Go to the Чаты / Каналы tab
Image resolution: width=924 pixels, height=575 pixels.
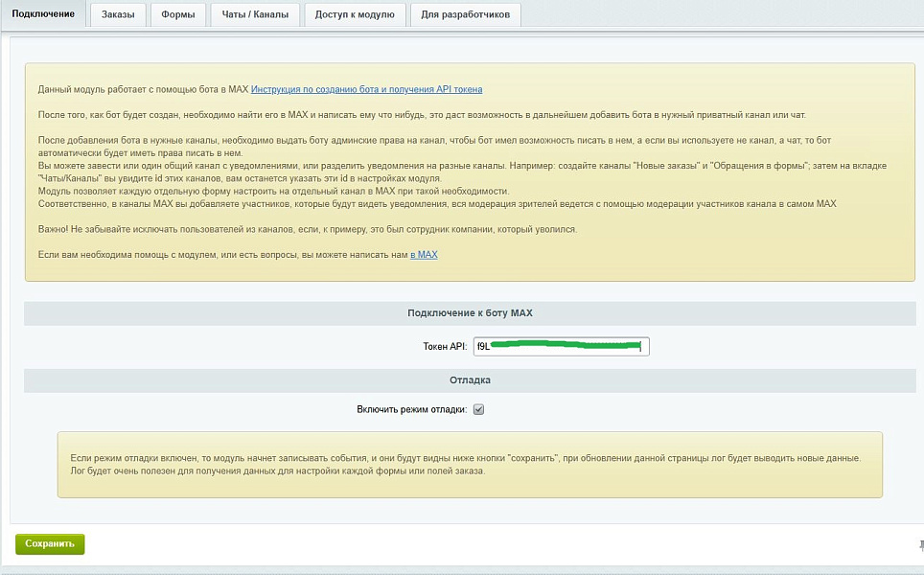point(256,14)
